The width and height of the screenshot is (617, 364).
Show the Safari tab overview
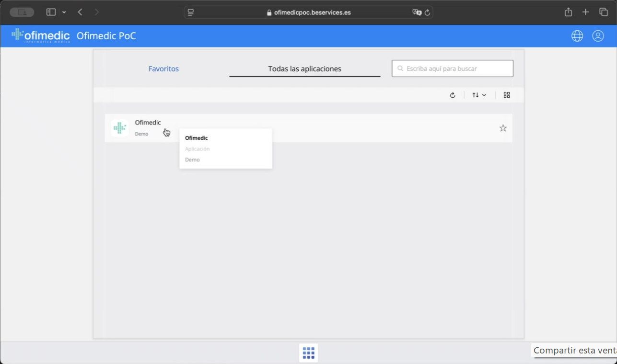(x=604, y=12)
